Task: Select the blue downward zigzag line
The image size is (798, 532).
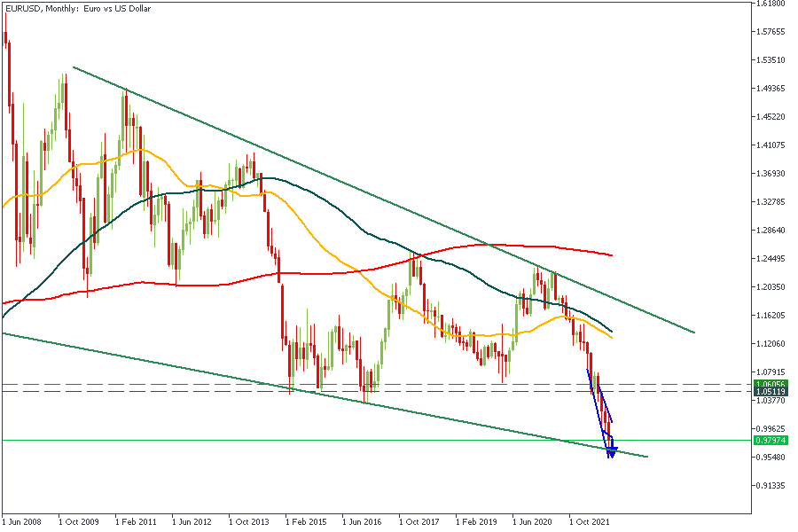Action: click(x=597, y=403)
